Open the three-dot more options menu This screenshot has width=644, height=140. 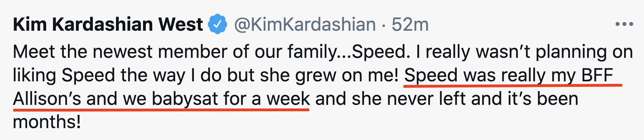click(x=624, y=24)
